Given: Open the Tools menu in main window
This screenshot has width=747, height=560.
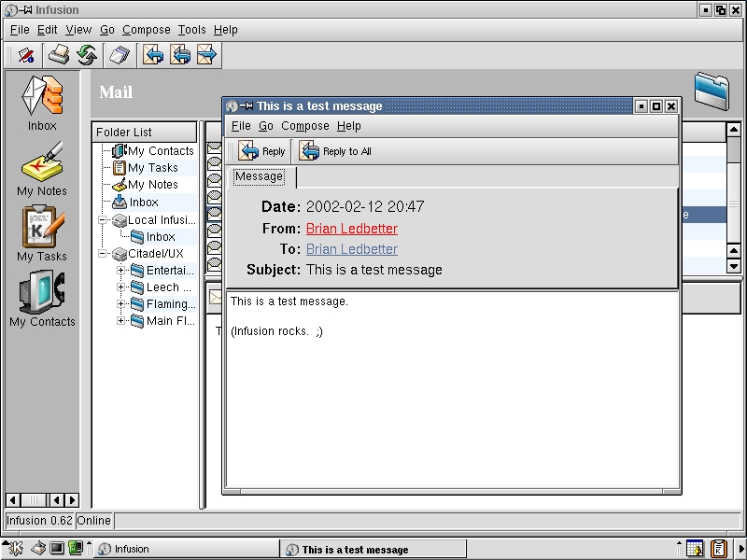Looking at the screenshot, I should [192, 30].
